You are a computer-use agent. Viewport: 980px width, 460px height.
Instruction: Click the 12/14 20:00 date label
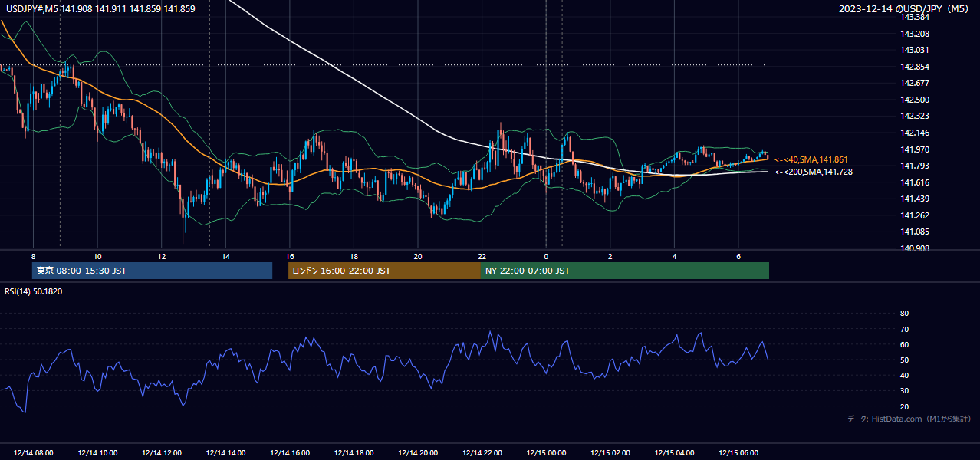[x=418, y=453]
